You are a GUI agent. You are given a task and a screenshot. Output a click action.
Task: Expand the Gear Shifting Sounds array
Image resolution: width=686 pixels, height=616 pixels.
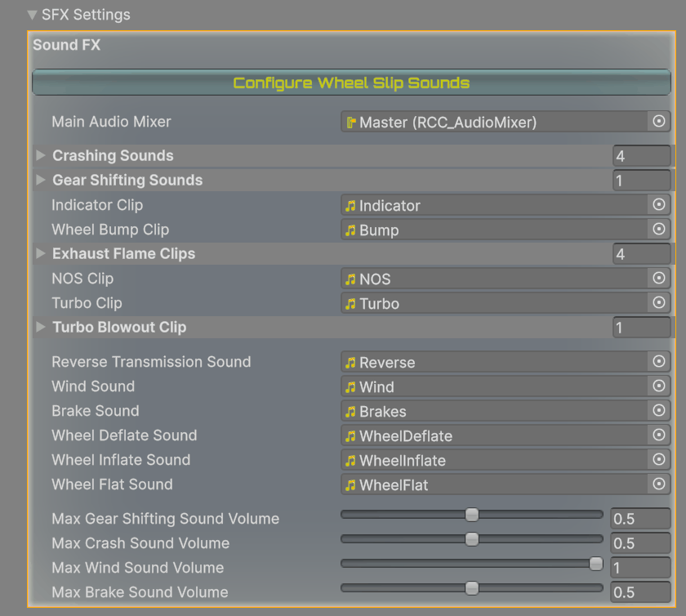click(x=40, y=180)
